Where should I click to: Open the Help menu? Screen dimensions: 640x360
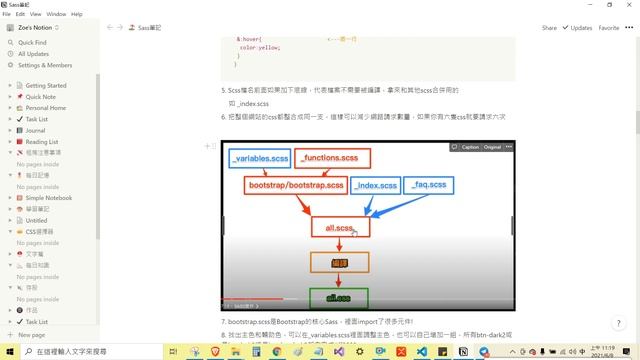(x=77, y=14)
